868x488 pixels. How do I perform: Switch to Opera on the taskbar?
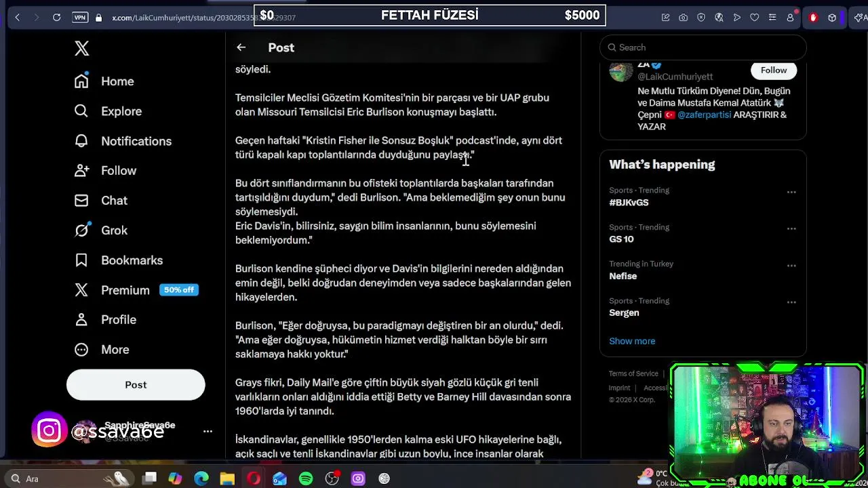pos(254,479)
